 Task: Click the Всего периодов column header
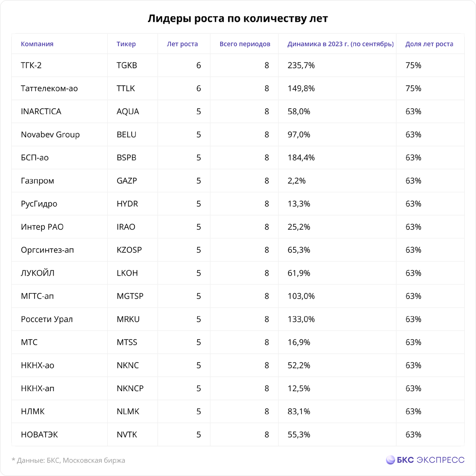[x=245, y=44]
